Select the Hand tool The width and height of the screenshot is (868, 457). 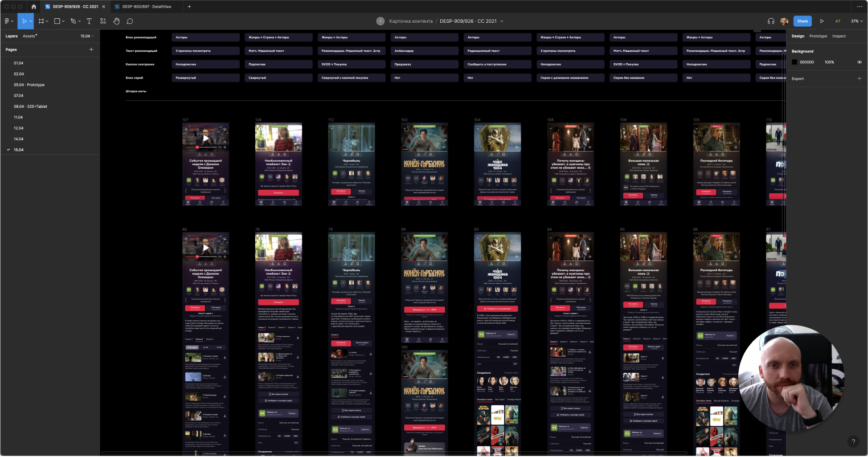pyautogui.click(x=116, y=21)
